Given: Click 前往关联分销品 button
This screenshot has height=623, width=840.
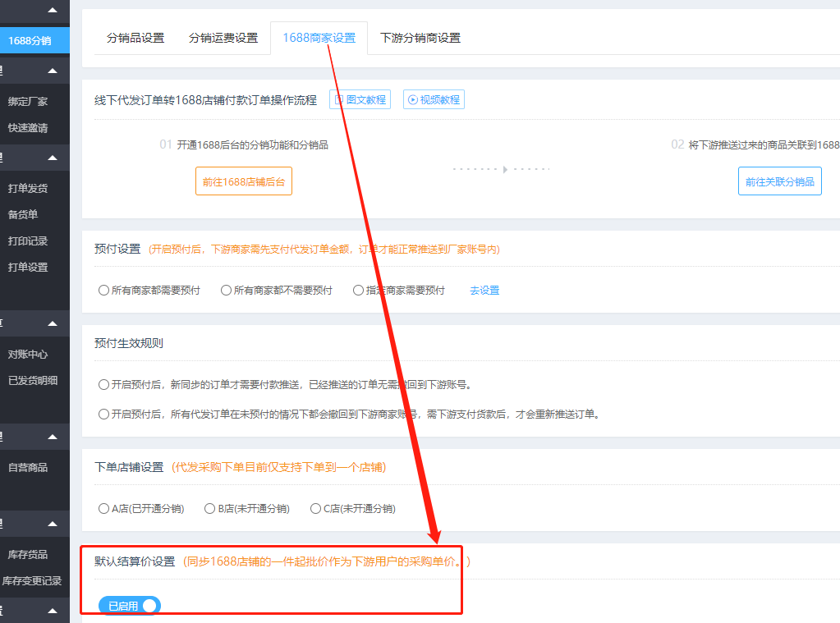Looking at the screenshot, I should pyautogui.click(x=779, y=181).
